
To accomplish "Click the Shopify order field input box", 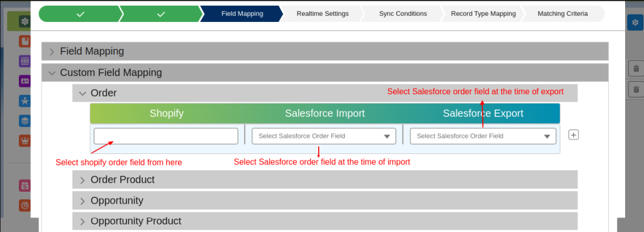I will (x=166, y=136).
